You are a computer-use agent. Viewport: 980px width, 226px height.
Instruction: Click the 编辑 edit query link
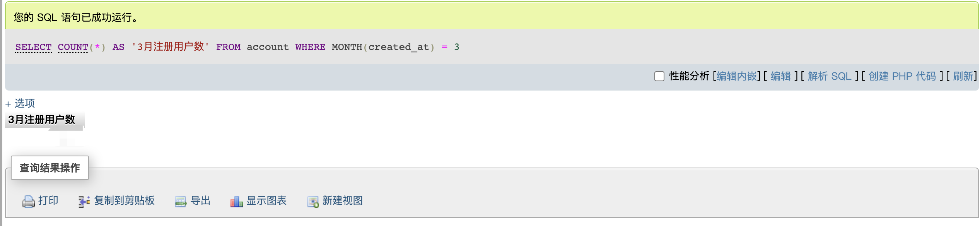[780, 76]
